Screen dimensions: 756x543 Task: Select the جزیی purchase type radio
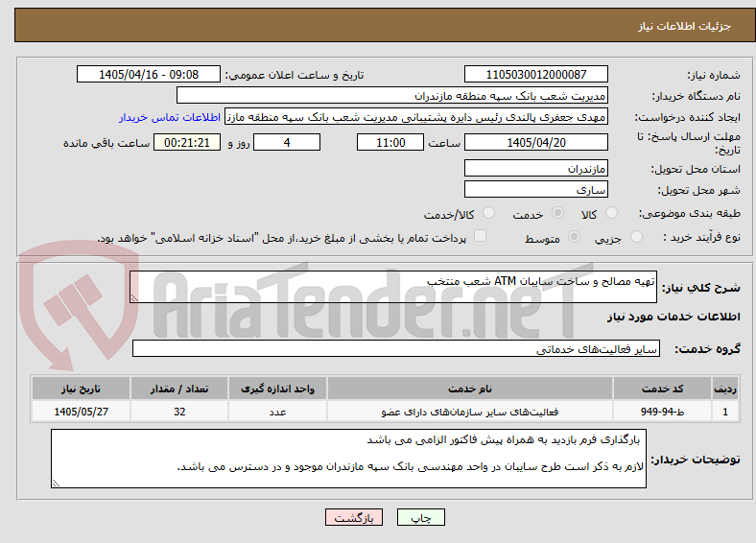pyautogui.click(x=636, y=236)
